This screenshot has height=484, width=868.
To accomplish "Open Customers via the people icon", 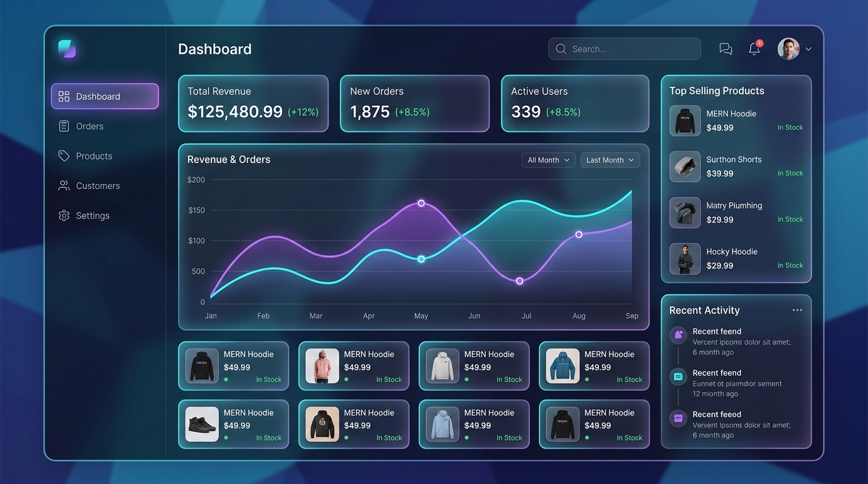I will click(x=64, y=185).
